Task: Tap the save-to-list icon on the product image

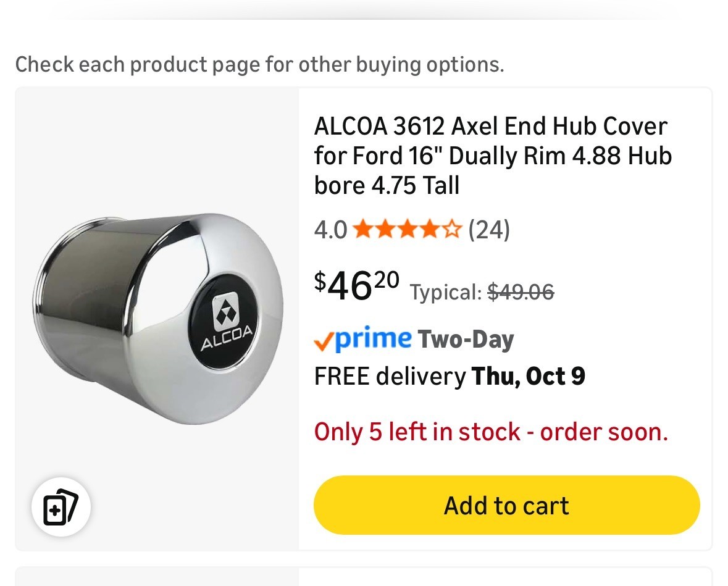Action: tap(61, 506)
